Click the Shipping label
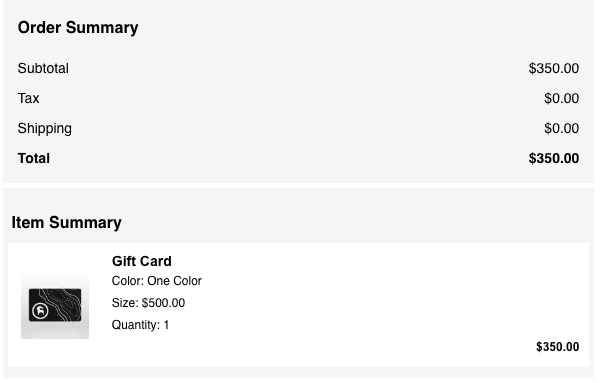The height and width of the screenshot is (383, 614). [45, 128]
